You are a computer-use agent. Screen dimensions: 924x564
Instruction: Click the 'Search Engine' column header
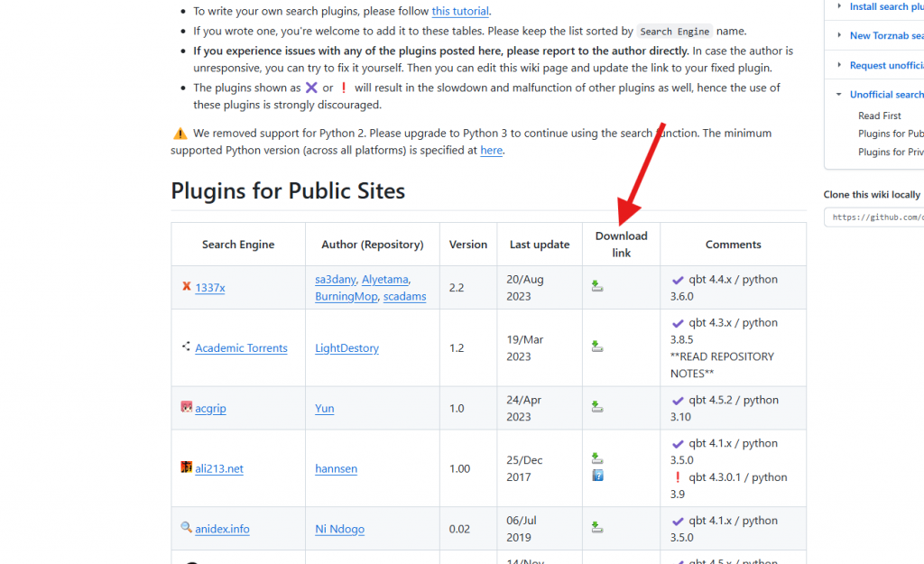tap(238, 244)
